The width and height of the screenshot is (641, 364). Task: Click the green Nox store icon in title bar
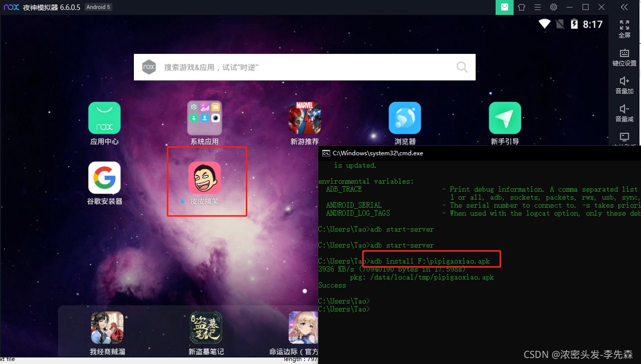(505, 7)
